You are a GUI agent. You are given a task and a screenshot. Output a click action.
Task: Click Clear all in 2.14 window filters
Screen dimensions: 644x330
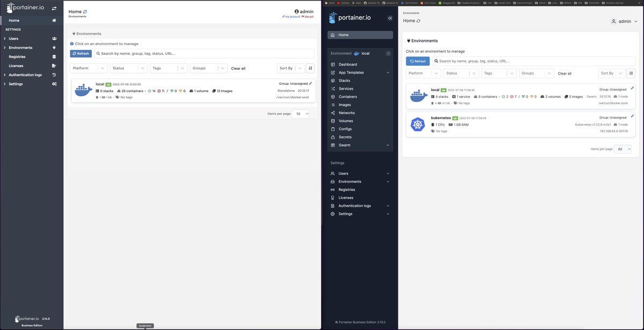[x=238, y=68]
